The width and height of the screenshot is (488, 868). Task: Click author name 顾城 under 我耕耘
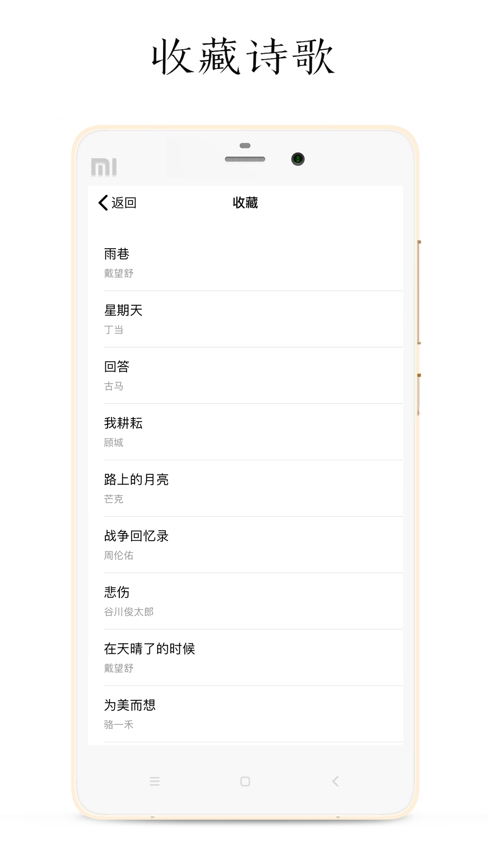(113, 443)
